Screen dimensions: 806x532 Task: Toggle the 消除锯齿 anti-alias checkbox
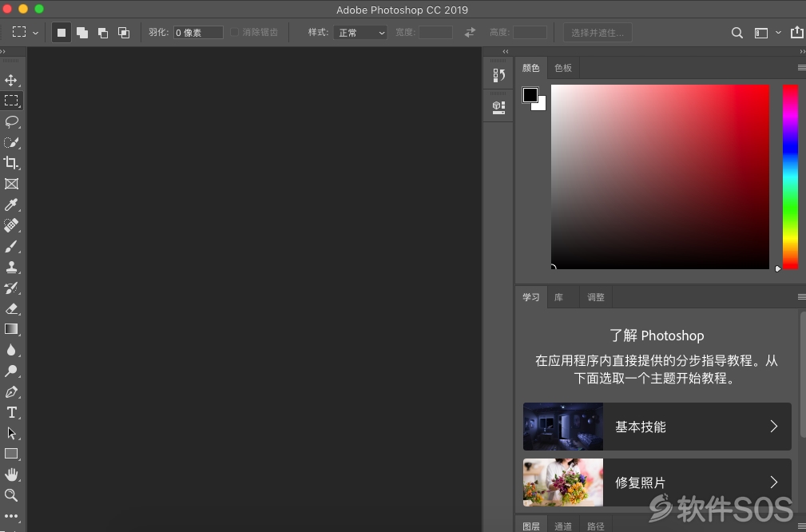pyautogui.click(x=234, y=32)
